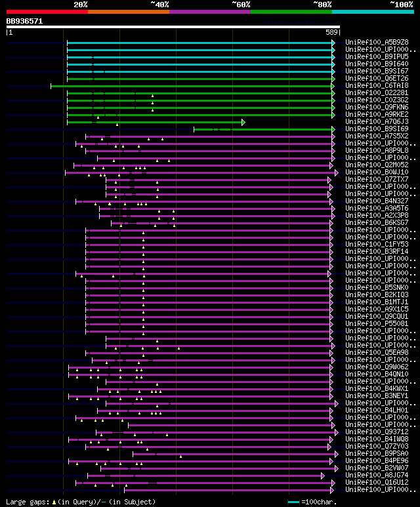Click the cyan ~100% identity legend segment
This screenshot has height=507, width=420.
373,12
